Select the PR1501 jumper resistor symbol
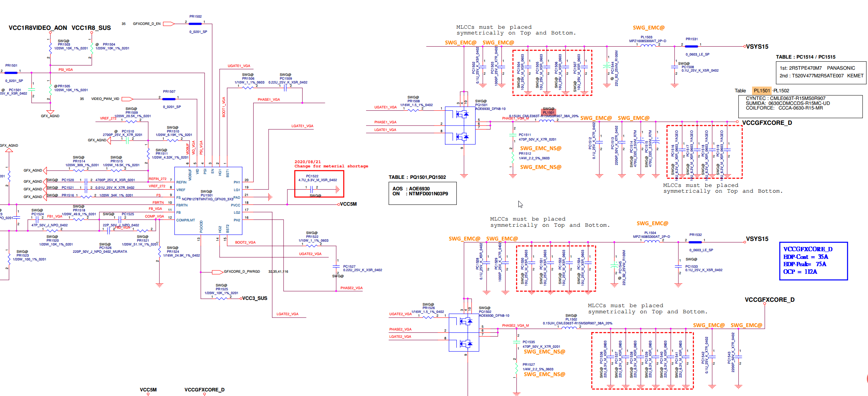The image size is (868, 396). [x=11, y=72]
